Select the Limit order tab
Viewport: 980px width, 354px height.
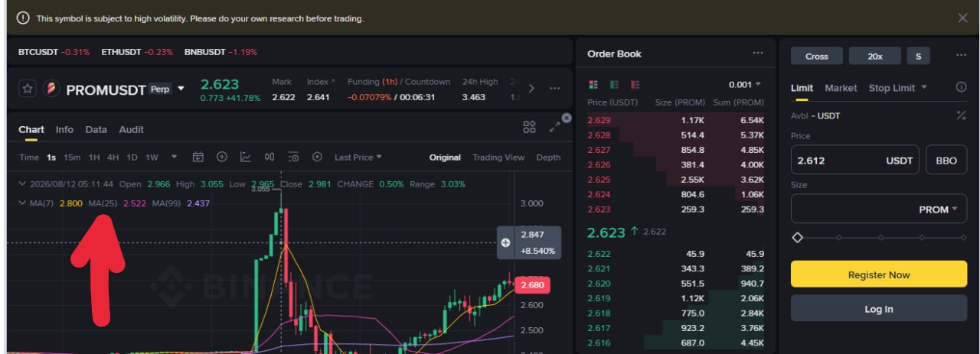click(802, 88)
